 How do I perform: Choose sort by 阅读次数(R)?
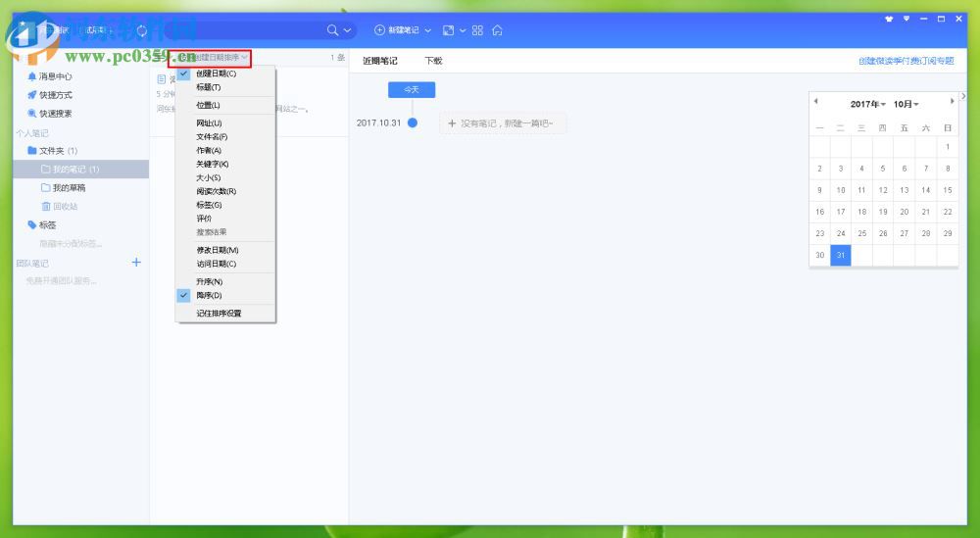[225, 192]
